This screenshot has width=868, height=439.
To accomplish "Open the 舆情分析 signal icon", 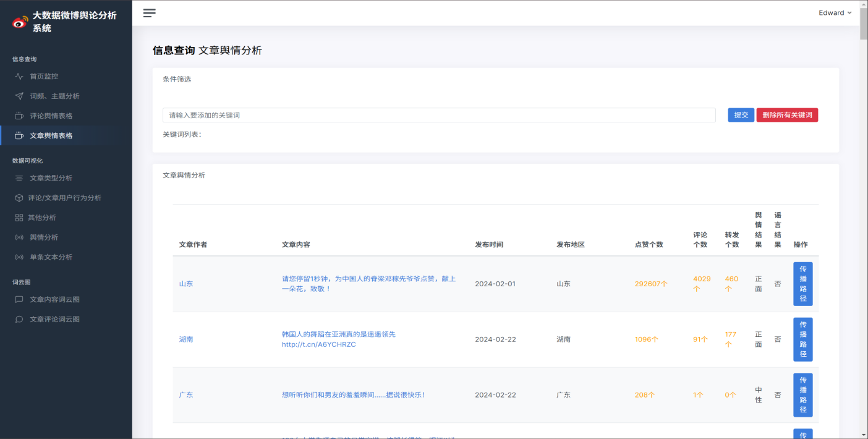I will (x=20, y=237).
